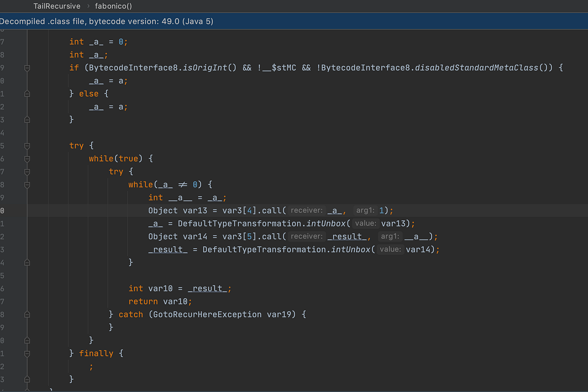Fold the inner while(_a_ != 0) loop via gutter icon
Screen dimensions: 588x392
tap(27, 185)
